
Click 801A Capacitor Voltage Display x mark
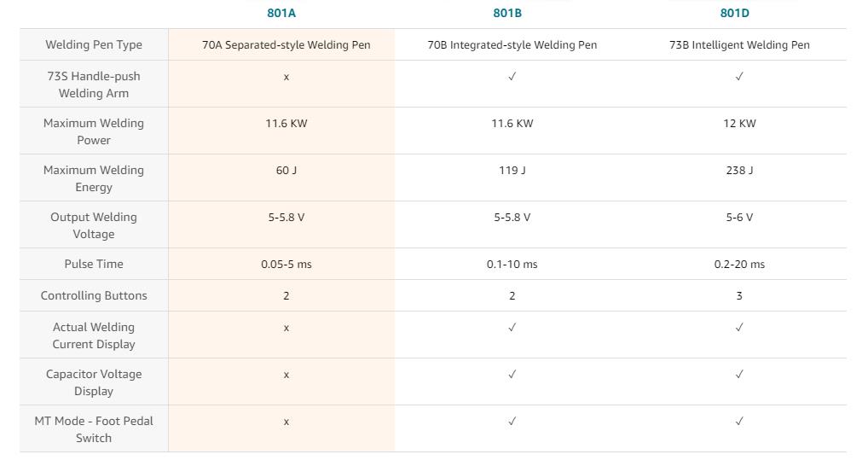click(x=286, y=376)
